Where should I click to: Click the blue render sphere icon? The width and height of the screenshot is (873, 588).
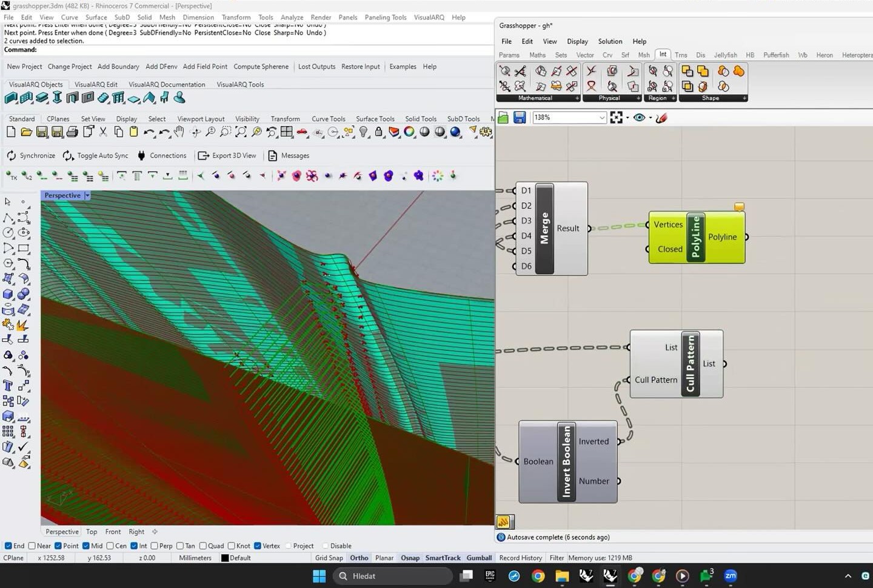tap(455, 132)
